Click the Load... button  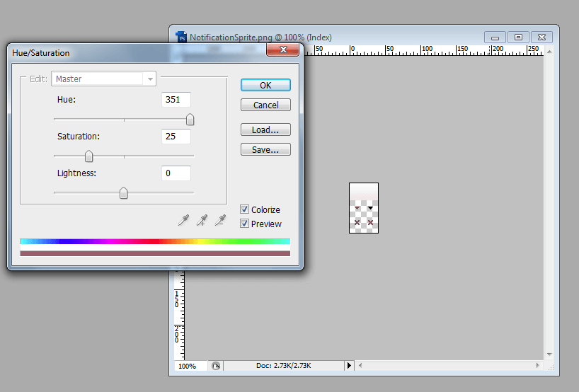pyautogui.click(x=265, y=130)
